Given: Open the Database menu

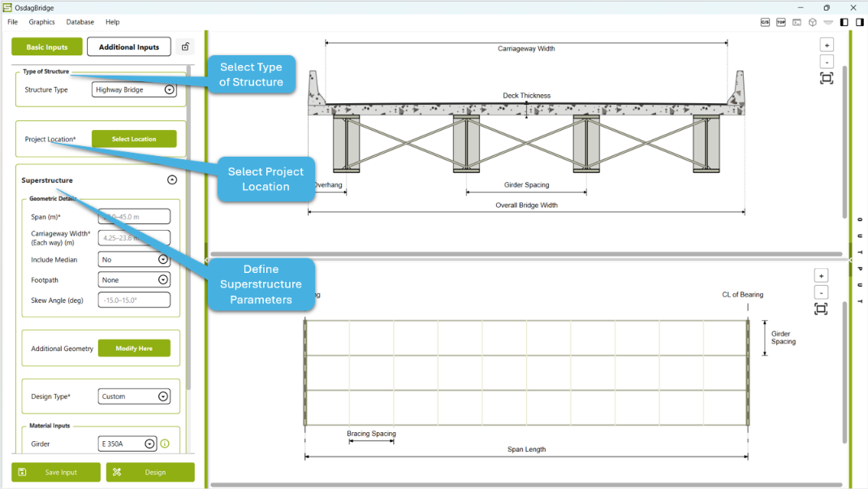Looking at the screenshot, I should tap(80, 22).
